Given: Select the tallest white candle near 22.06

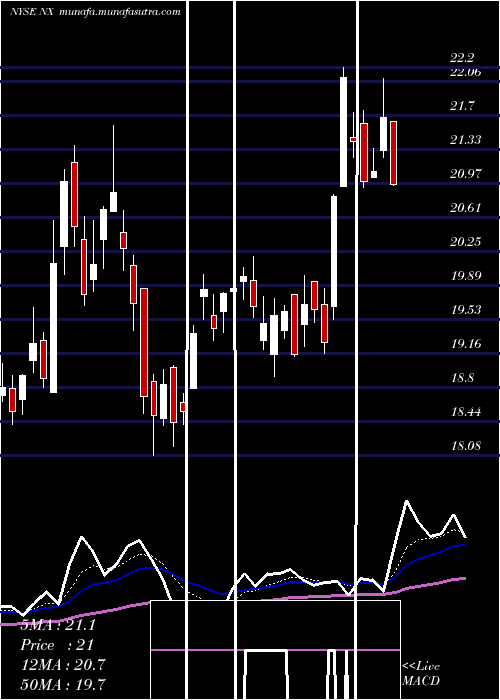Looking at the screenshot, I should pyautogui.click(x=343, y=132).
